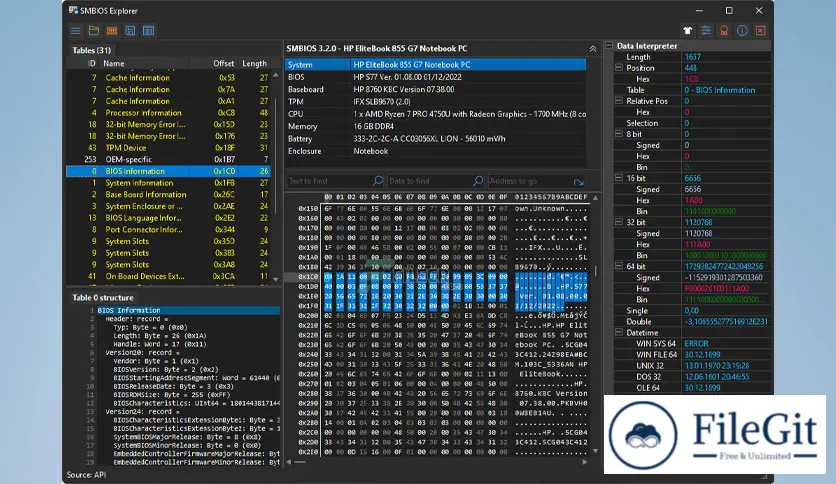Screen dimensions: 836x484
Task: Click the blue save disk icon
Action: (130, 31)
